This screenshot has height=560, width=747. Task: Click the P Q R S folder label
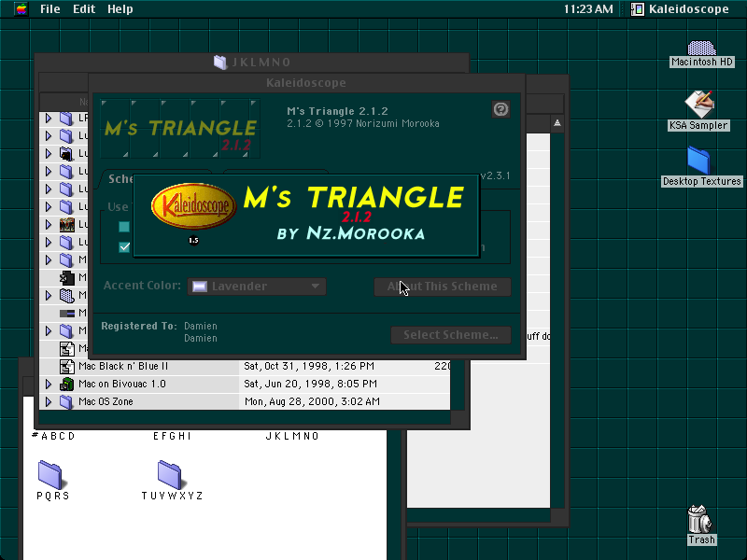coord(53,496)
